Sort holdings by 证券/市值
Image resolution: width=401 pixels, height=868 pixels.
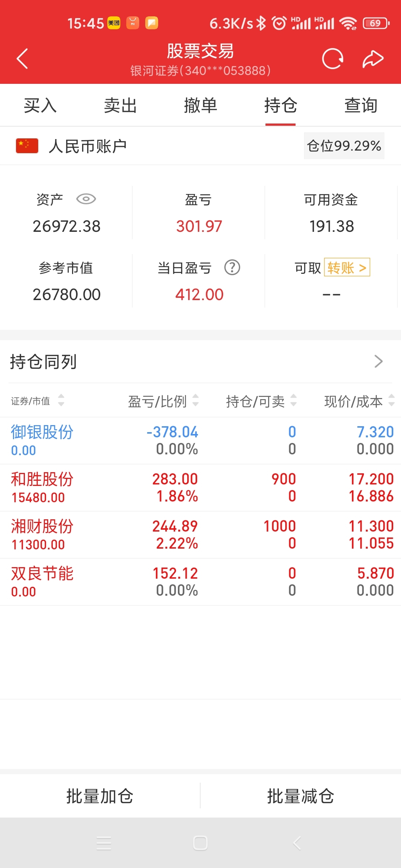(x=38, y=401)
